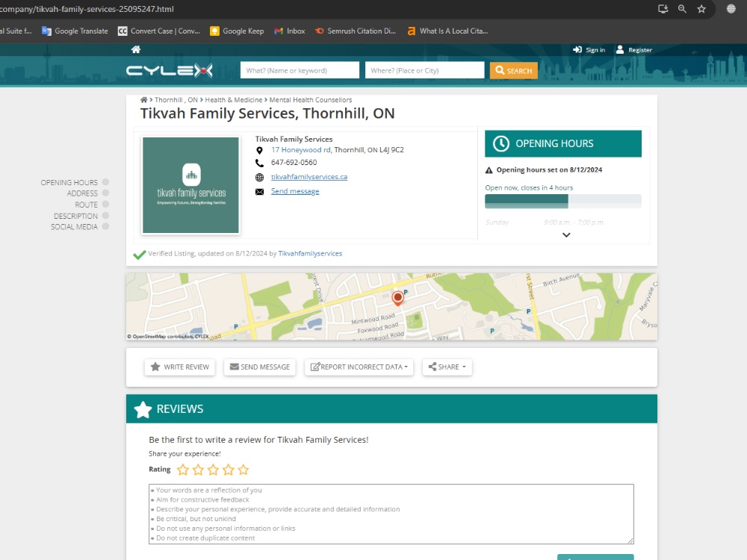747x560 pixels.
Task: Open the Health & Medicine breadcrumb
Action: [233, 99]
